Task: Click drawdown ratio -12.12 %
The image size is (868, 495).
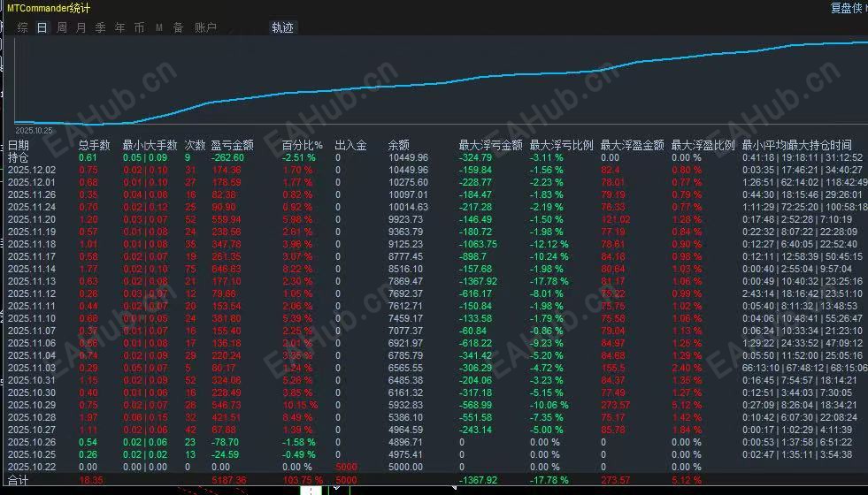Action: [x=549, y=244]
